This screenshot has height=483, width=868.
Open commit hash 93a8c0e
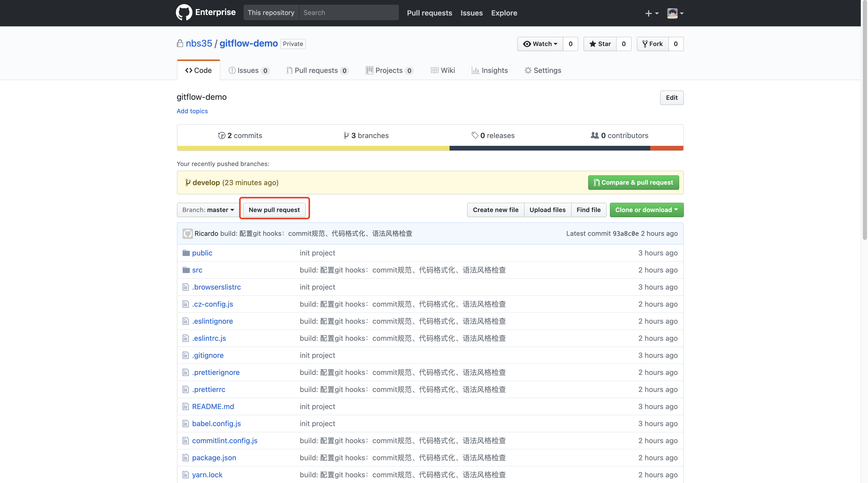point(625,234)
